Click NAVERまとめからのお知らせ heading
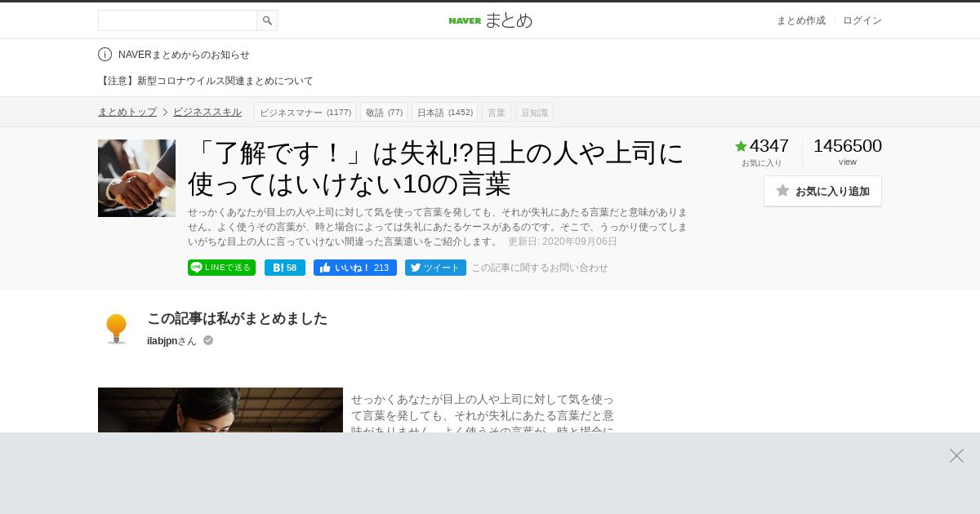The width and height of the screenshot is (980, 514). click(x=184, y=55)
